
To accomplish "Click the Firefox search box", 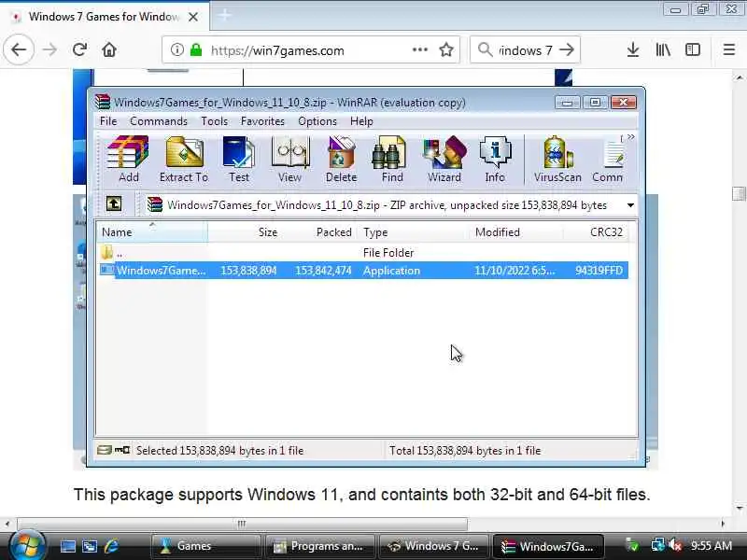I will 525,50.
